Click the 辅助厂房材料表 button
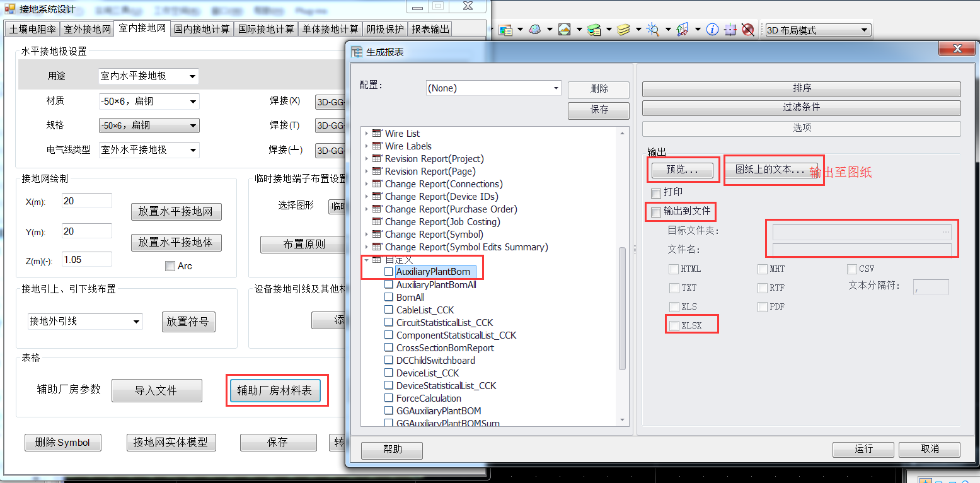The image size is (980, 483). [x=274, y=390]
